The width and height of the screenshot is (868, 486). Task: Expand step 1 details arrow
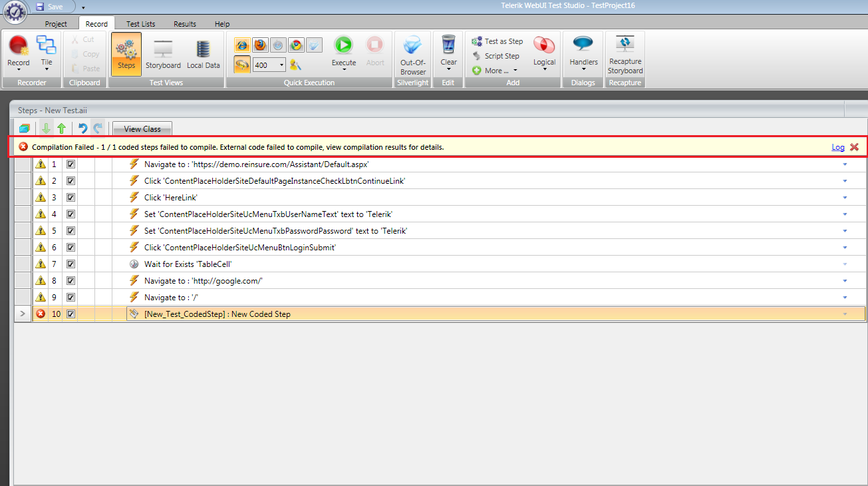[845, 164]
